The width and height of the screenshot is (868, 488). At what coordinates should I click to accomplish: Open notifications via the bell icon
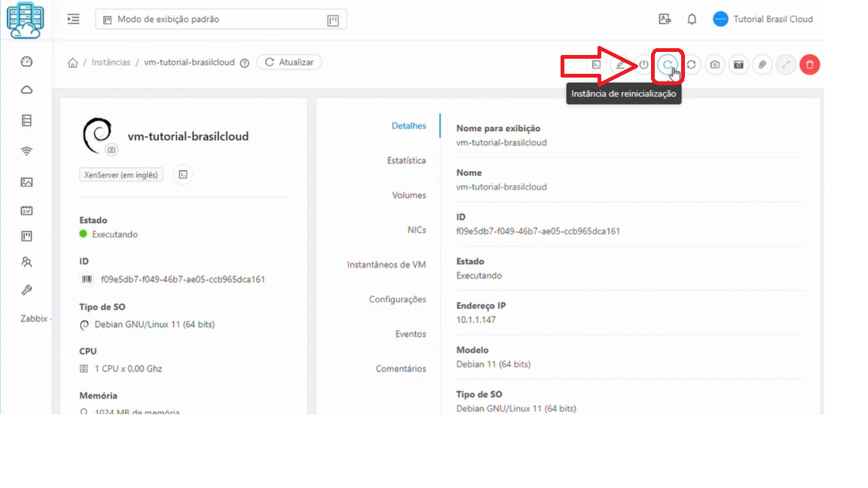pos(691,19)
